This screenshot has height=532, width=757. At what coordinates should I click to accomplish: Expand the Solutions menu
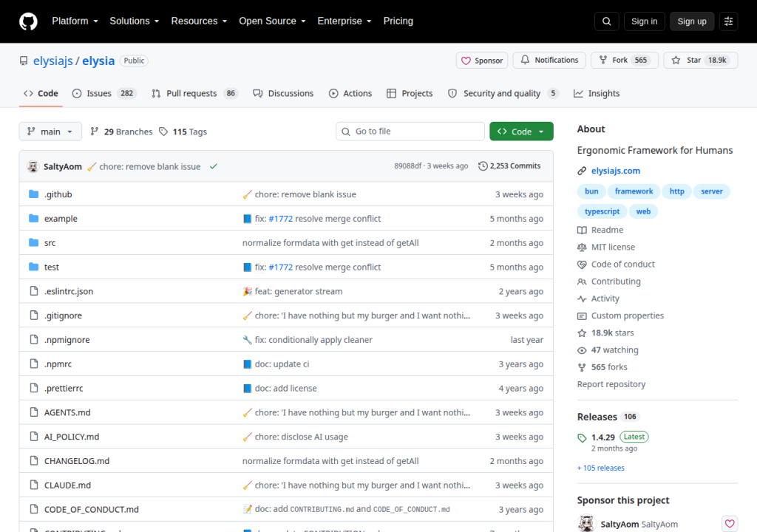point(135,21)
